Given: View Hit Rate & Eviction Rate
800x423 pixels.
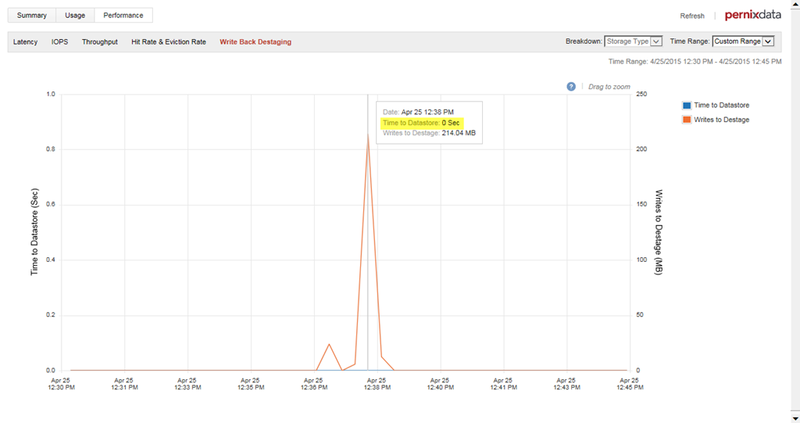Looking at the screenshot, I should [x=169, y=42].
